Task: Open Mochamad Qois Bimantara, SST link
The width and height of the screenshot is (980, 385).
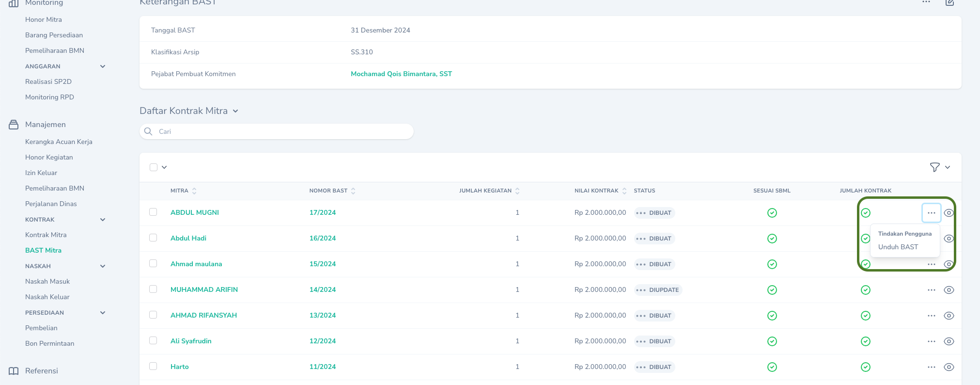Action: pos(401,74)
